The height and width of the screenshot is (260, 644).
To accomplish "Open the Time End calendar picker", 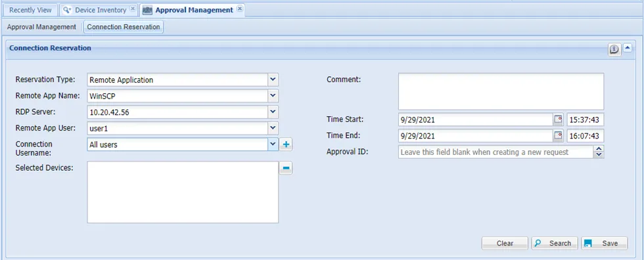I will tap(558, 136).
